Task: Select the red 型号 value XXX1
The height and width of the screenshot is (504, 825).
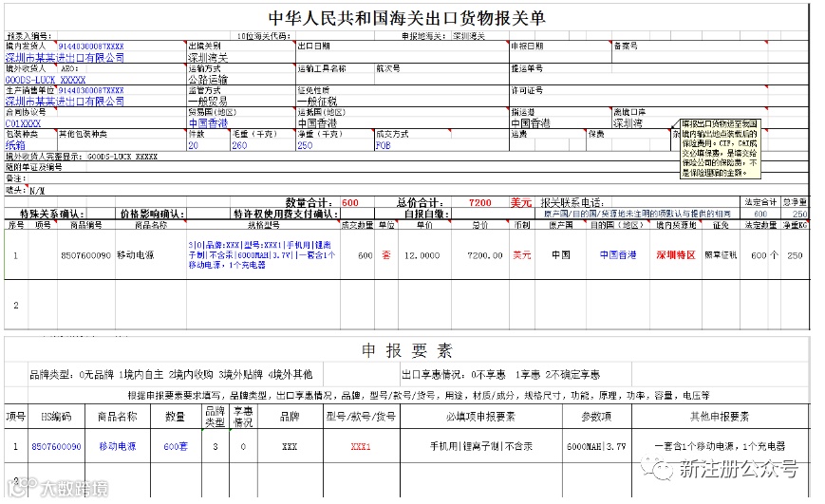Action: (x=361, y=447)
